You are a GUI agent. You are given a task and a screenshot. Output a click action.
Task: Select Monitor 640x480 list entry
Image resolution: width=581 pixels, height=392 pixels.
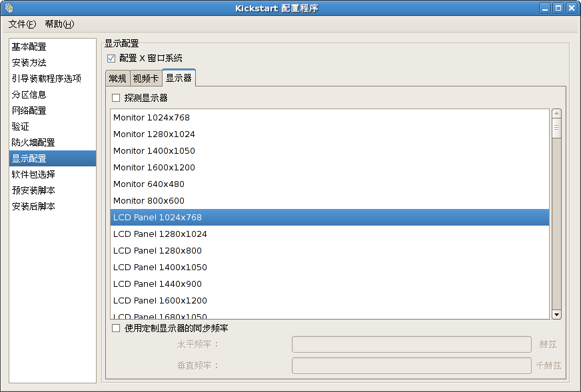(330, 184)
